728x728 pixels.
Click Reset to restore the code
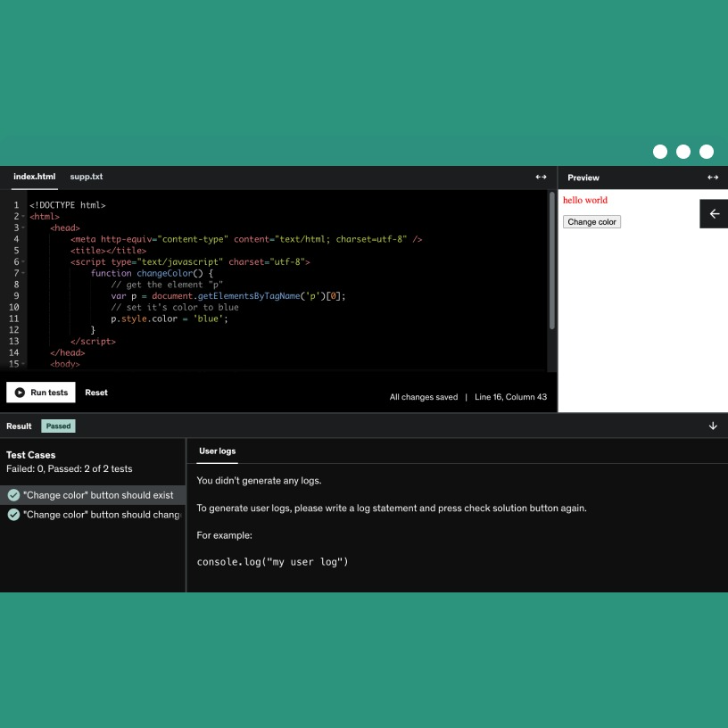pos(96,393)
